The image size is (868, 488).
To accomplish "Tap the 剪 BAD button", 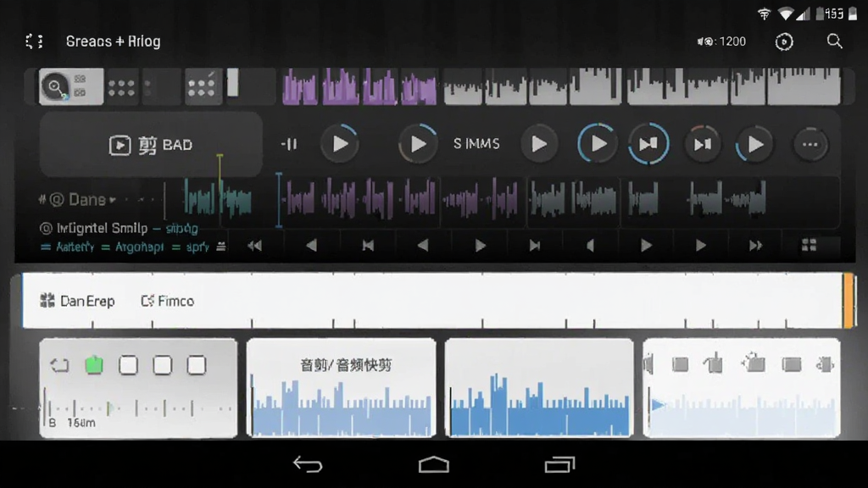I will point(151,145).
